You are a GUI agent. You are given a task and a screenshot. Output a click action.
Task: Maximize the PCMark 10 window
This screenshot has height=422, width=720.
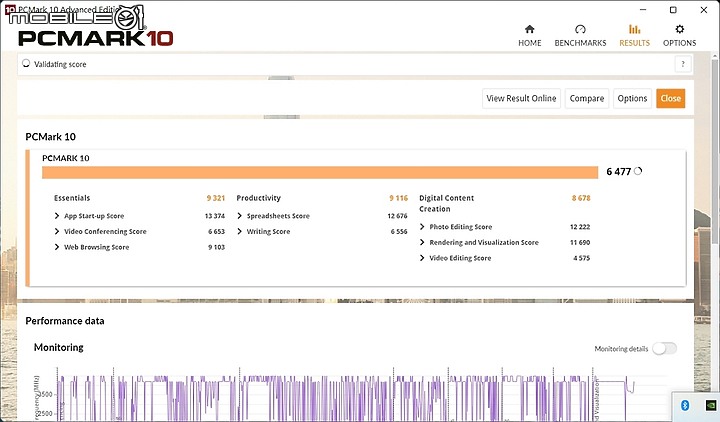coord(673,10)
